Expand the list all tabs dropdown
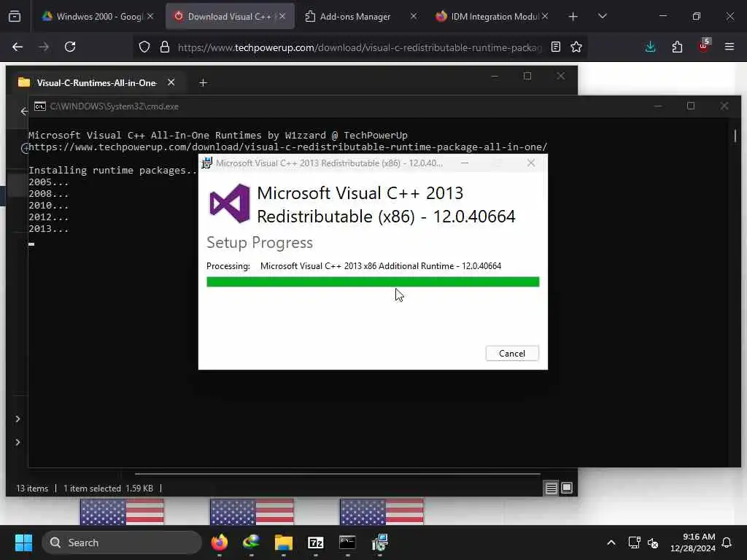Viewport: 747px width, 560px height. (x=602, y=16)
